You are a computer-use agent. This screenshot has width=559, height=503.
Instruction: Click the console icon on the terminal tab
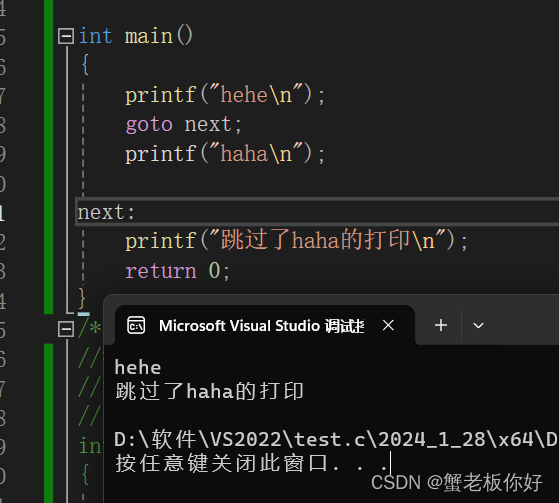(136, 325)
